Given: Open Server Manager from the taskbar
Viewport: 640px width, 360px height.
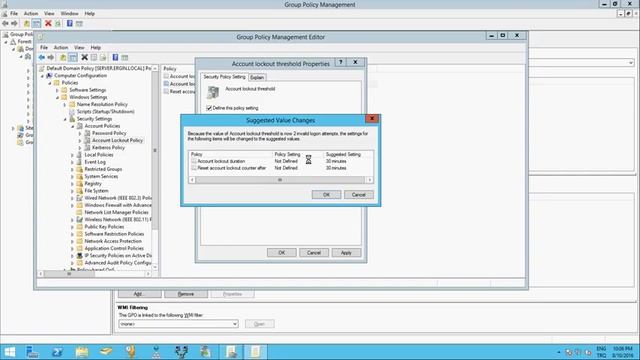Looking at the screenshot, I should pos(32,352).
